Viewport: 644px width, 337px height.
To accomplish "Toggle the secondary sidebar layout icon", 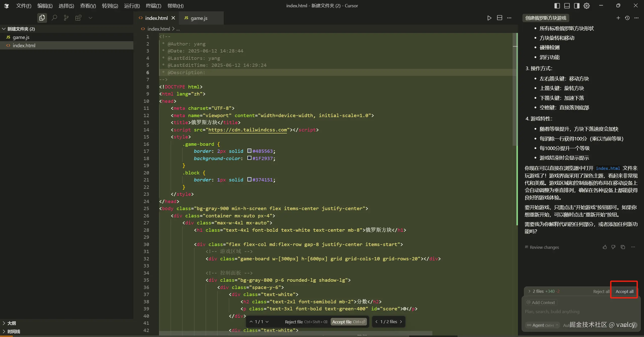I will click(x=577, y=6).
